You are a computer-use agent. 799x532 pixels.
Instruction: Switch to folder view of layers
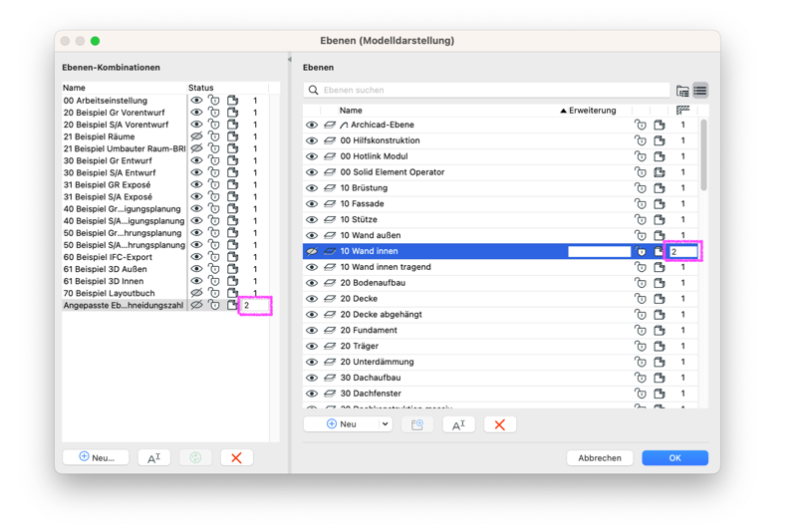point(682,91)
